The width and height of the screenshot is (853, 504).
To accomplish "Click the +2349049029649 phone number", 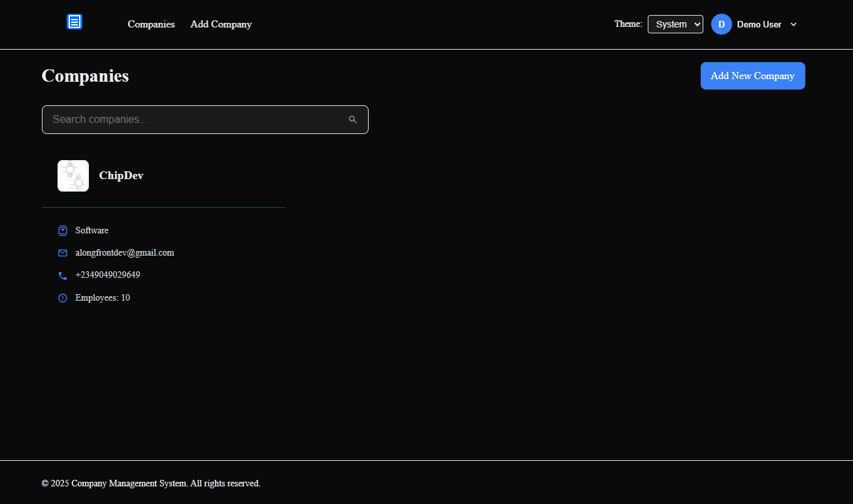I will click(108, 275).
